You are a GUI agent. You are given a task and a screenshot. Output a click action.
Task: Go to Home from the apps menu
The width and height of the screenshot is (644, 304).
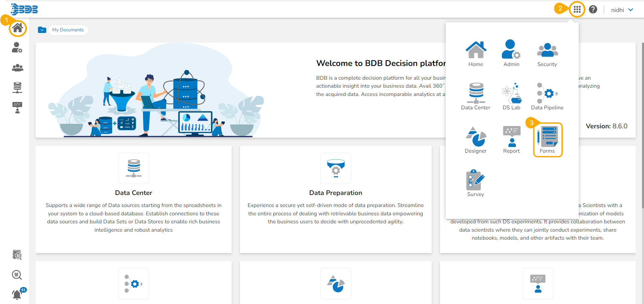pos(475,53)
